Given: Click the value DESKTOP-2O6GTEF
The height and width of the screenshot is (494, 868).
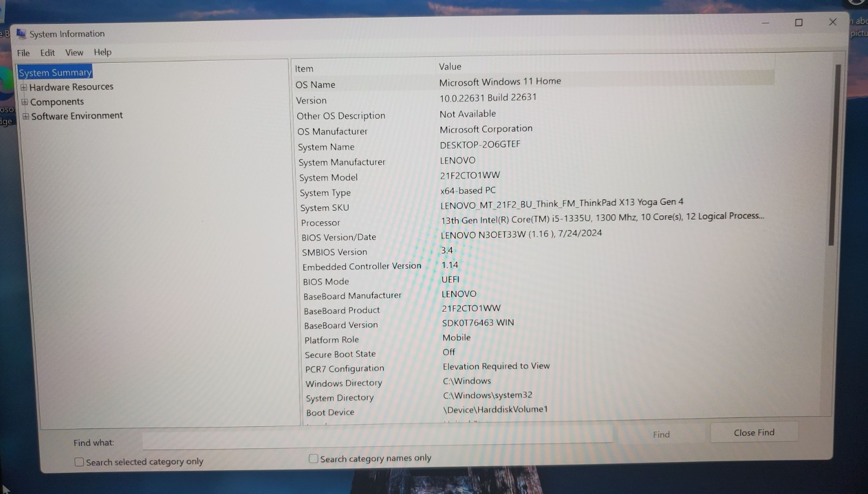Looking at the screenshot, I should (480, 145).
